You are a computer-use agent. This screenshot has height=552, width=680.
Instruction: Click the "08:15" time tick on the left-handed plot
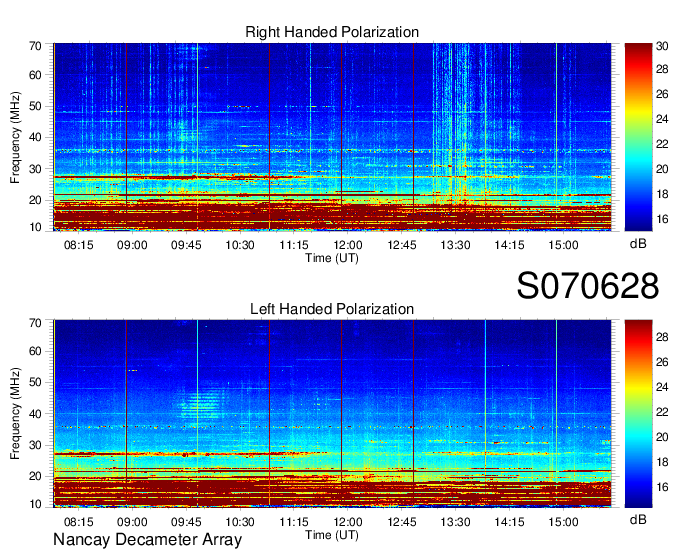[x=78, y=522]
